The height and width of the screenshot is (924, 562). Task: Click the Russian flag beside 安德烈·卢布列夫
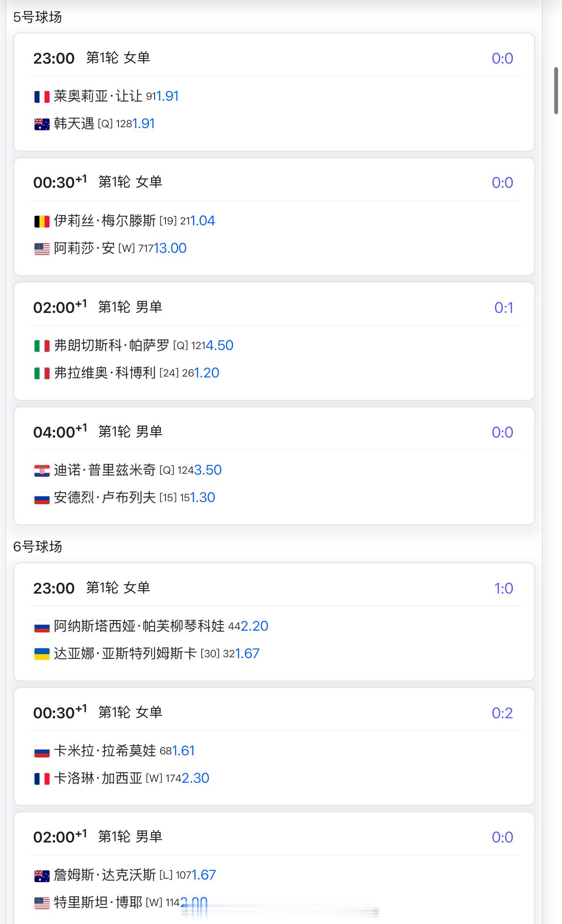[x=42, y=498]
